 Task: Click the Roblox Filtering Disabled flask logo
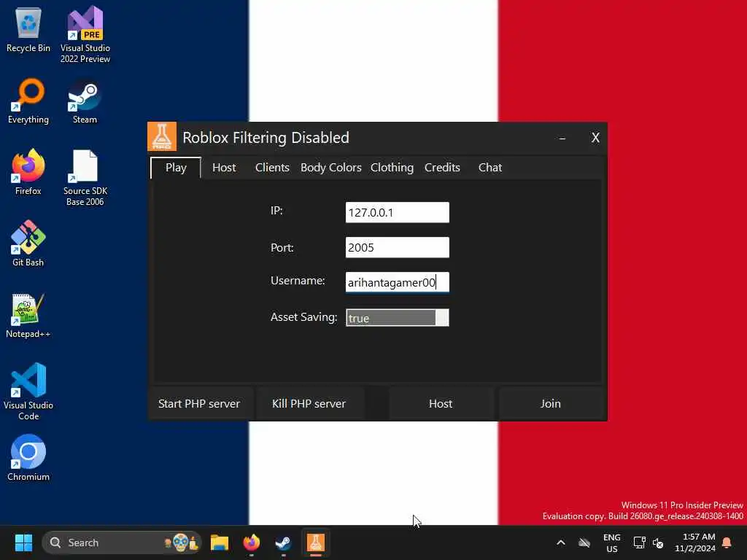point(162,136)
